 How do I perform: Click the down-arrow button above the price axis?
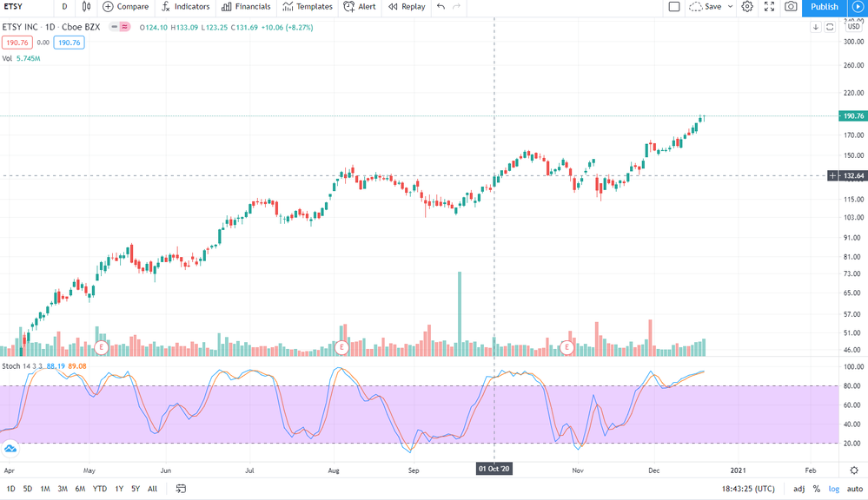[x=815, y=27]
